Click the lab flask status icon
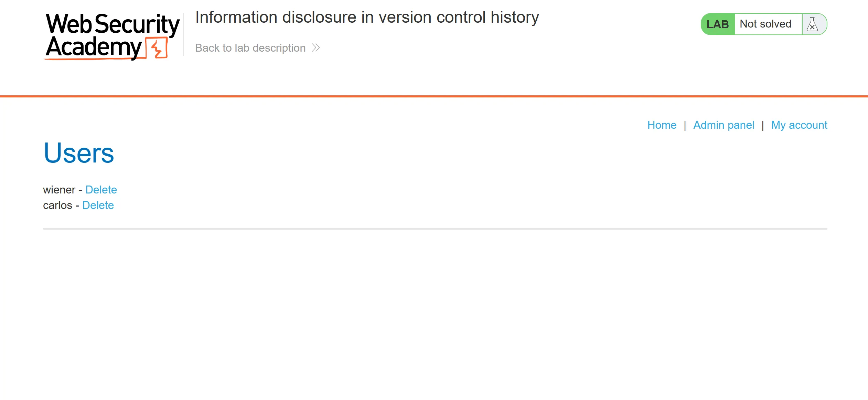 pos(812,24)
